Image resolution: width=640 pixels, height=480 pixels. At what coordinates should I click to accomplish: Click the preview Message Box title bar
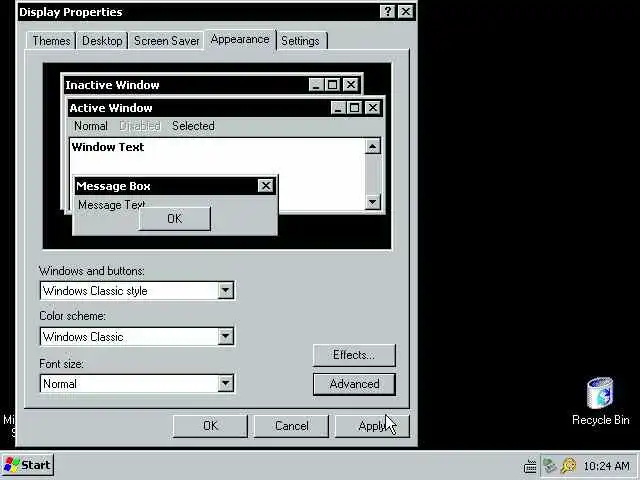(176, 186)
